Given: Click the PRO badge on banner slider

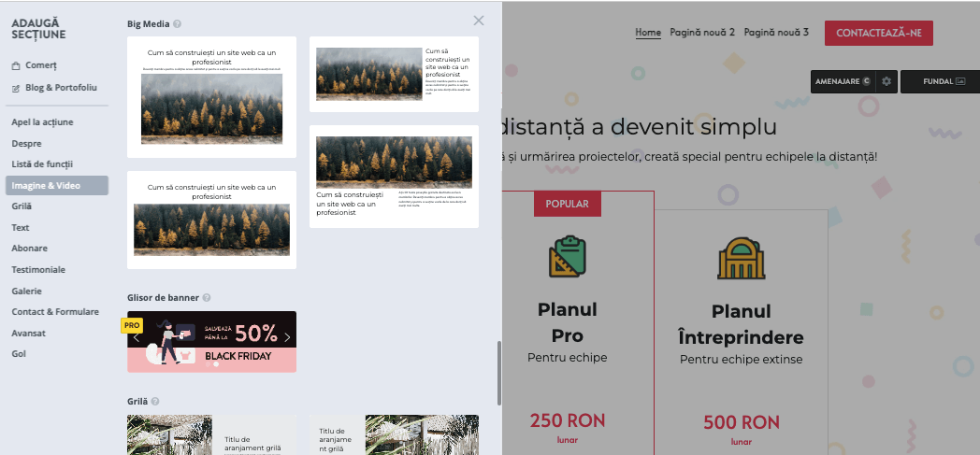Looking at the screenshot, I should click(x=132, y=325).
